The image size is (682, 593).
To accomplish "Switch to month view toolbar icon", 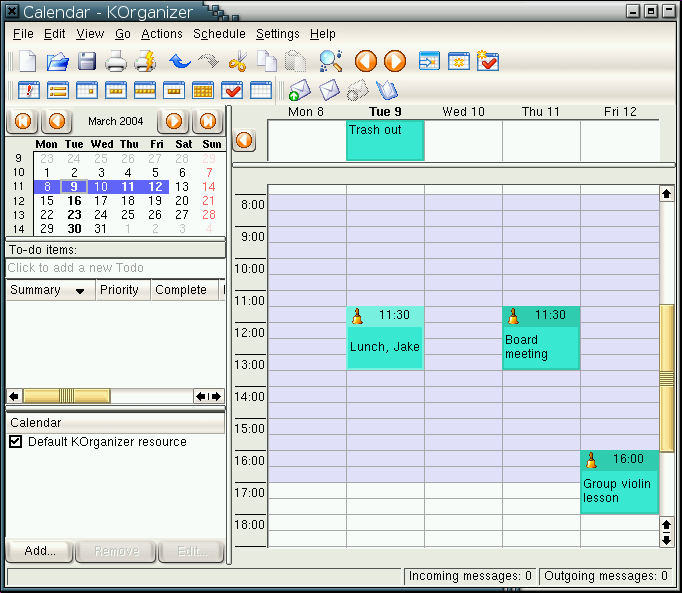I will [x=203, y=91].
